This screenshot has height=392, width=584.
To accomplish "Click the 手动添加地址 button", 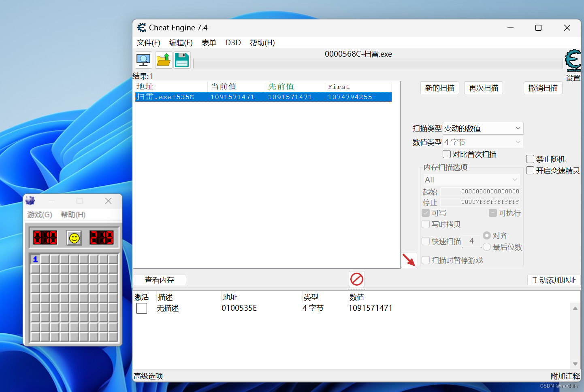I will coord(554,280).
